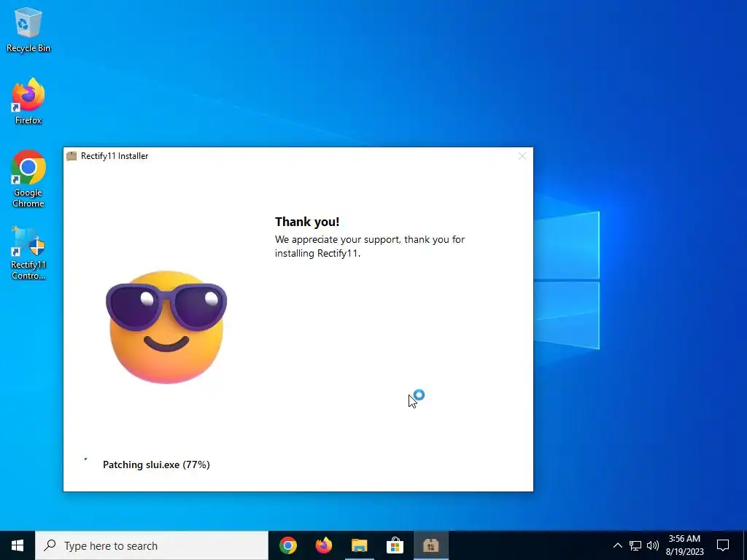
Task: Click the "Thank you!" heading
Action: coord(307,222)
